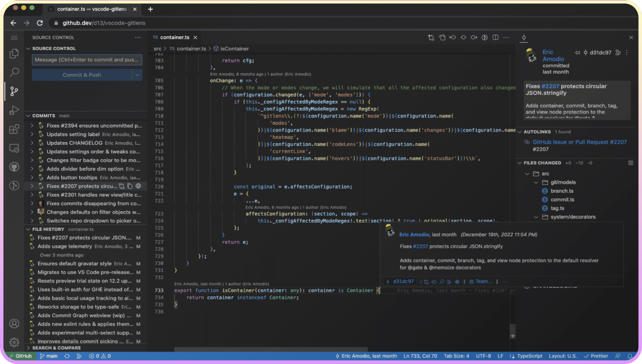
Task: Open the Commit & Push dropdown arrow
Action: tap(137, 75)
